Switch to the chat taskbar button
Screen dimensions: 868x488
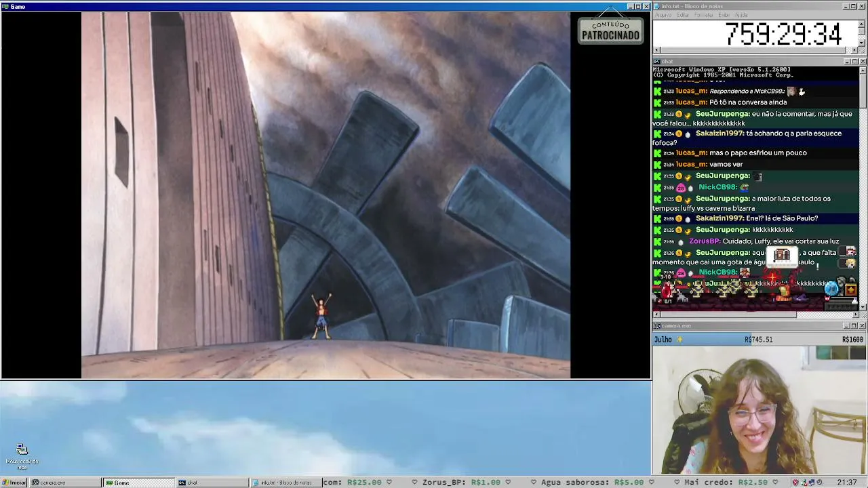(x=212, y=483)
